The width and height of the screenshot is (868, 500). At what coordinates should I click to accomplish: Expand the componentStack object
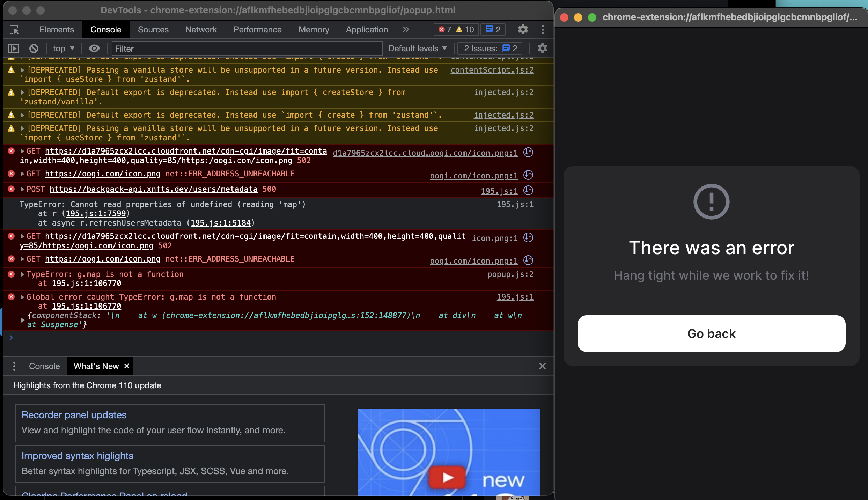coord(22,320)
